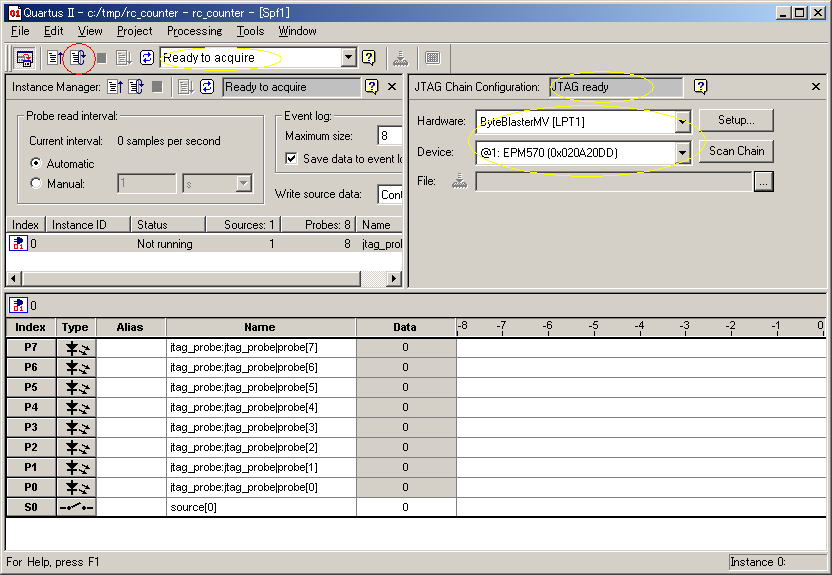Click instance icon above the probes table

(18, 305)
